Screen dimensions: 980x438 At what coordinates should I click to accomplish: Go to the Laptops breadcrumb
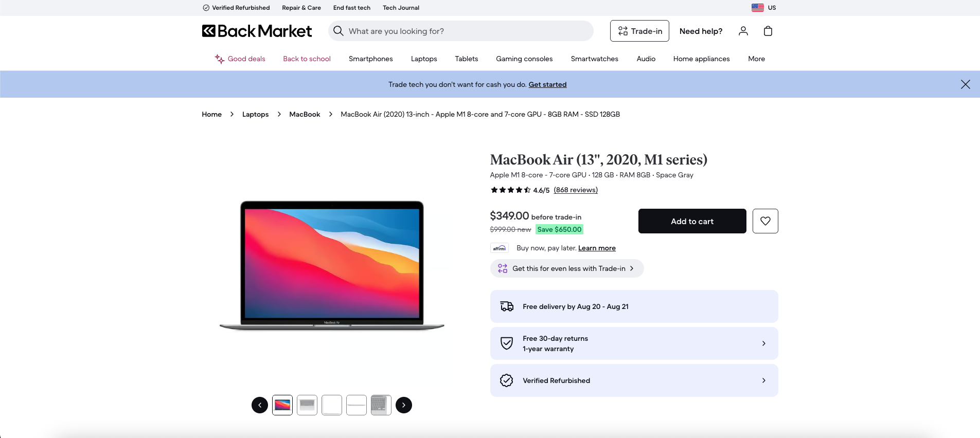pyautogui.click(x=255, y=114)
